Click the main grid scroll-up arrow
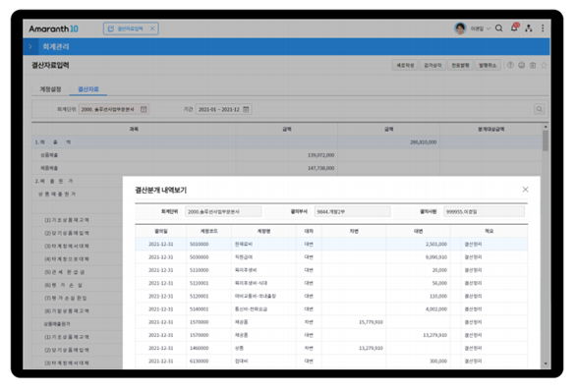577x392 pixels. (546, 127)
